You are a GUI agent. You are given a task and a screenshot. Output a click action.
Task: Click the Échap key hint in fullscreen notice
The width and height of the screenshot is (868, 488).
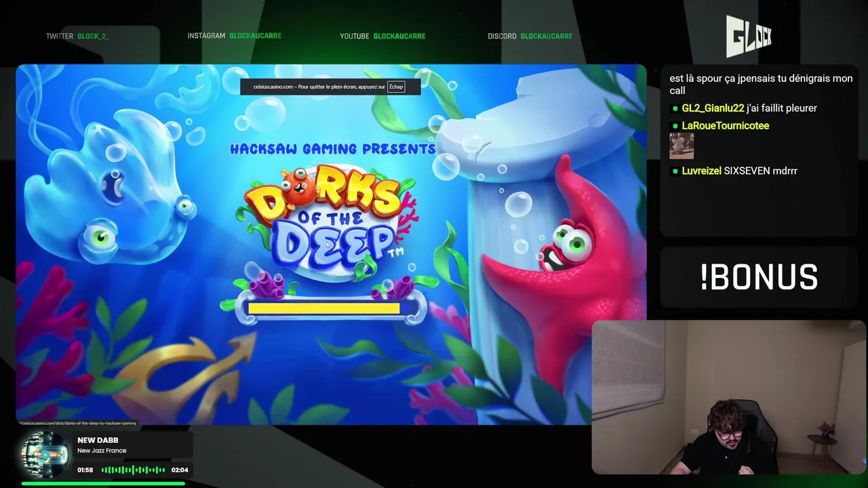(x=396, y=87)
